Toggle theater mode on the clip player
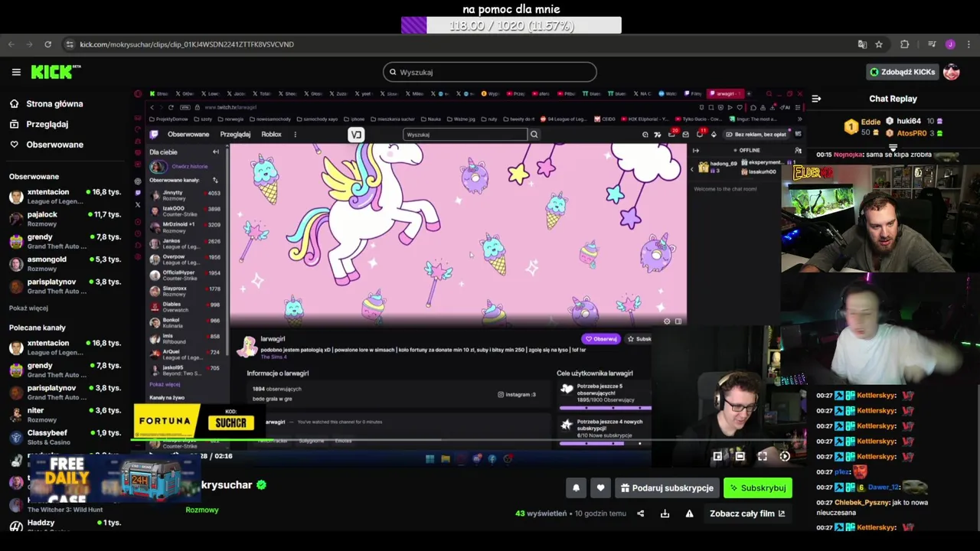Screen dimensions: 980x551 pyautogui.click(x=740, y=456)
